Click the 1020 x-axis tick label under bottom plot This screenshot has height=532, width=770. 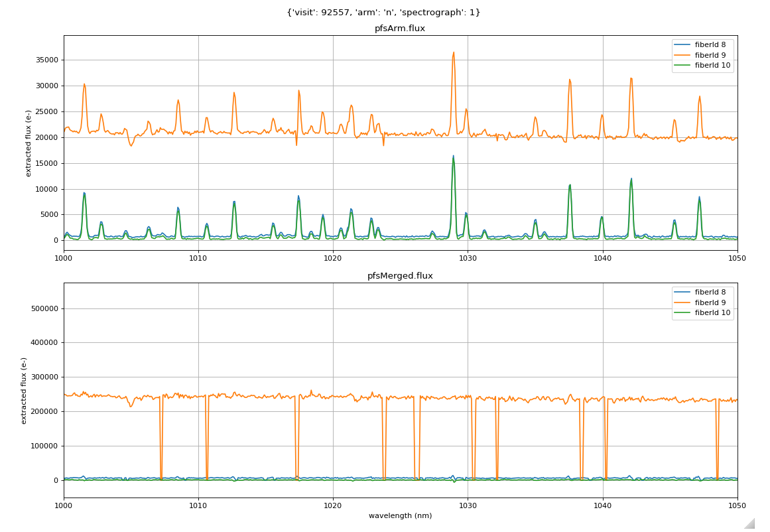(x=333, y=505)
